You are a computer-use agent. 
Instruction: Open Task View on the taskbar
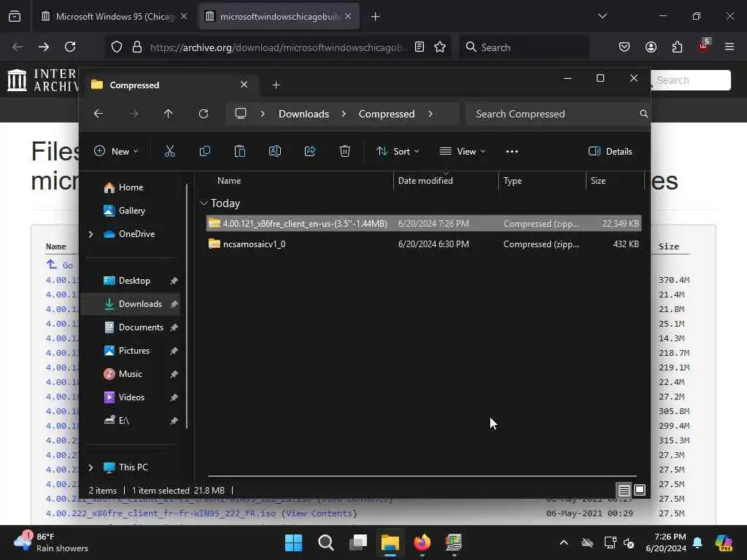coord(358,542)
